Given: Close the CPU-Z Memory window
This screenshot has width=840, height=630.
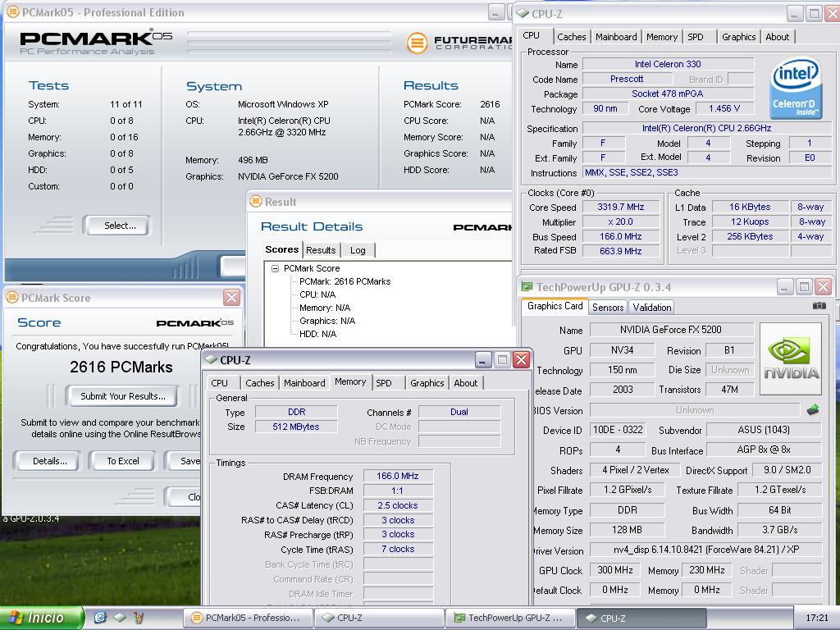Looking at the screenshot, I should (x=521, y=359).
